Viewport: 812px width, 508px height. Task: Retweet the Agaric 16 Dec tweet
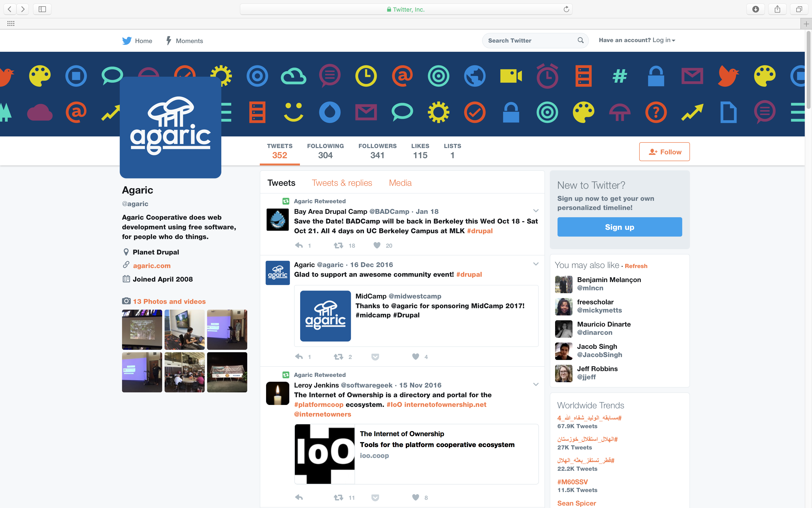pos(338,357)
